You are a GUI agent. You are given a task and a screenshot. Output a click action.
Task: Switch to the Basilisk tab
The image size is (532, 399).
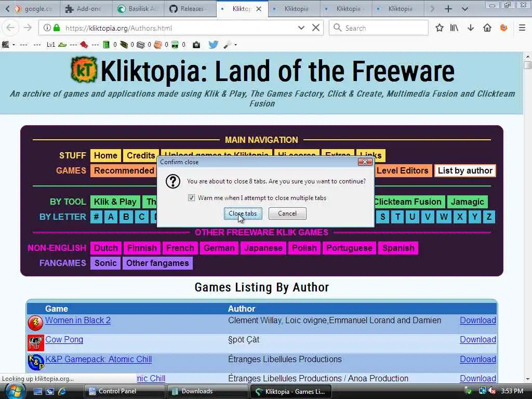click(x=138, y=9)
